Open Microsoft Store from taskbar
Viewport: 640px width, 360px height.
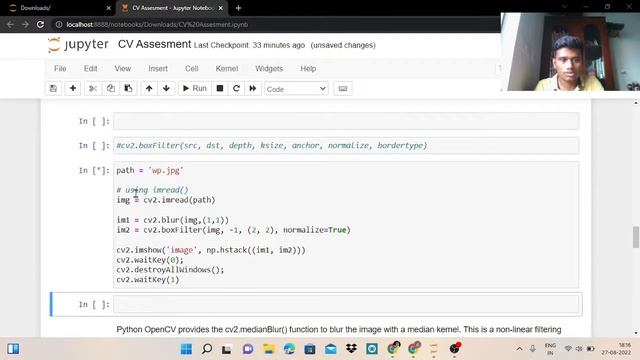310,349
